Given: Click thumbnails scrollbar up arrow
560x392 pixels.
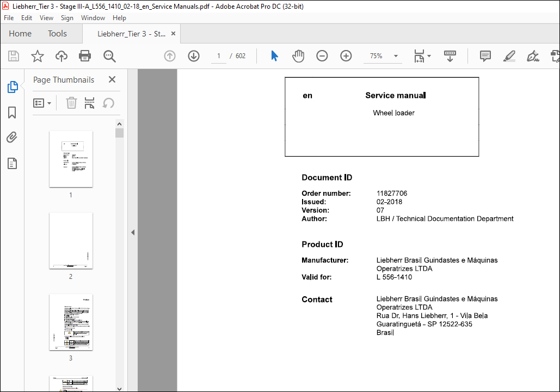Looking at the screenshot, I should pyautogui.click(x=119, y=124).
